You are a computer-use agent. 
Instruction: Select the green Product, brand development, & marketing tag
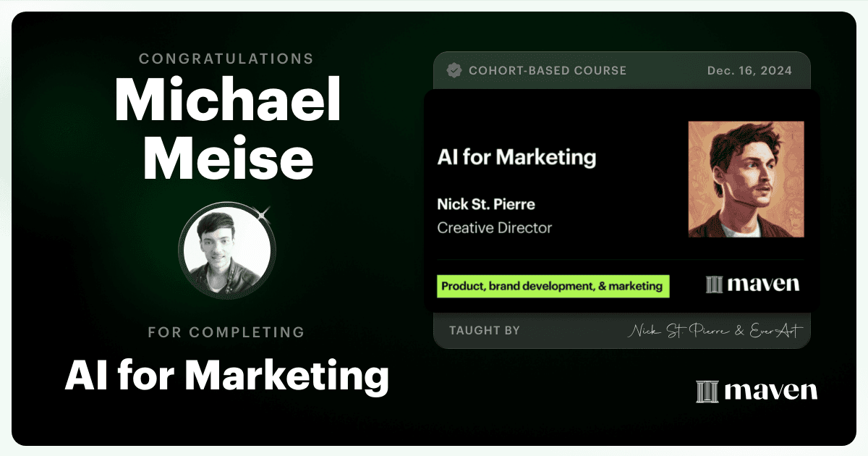(553, 286)
